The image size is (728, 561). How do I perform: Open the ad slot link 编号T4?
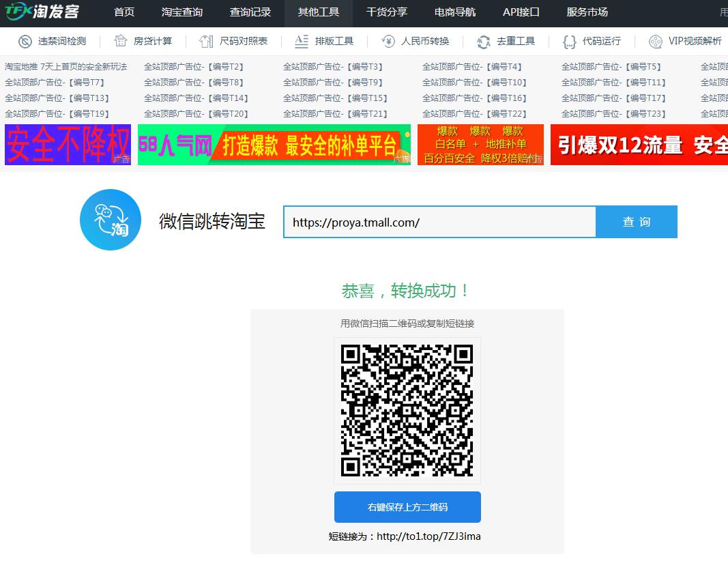point(472,67)
